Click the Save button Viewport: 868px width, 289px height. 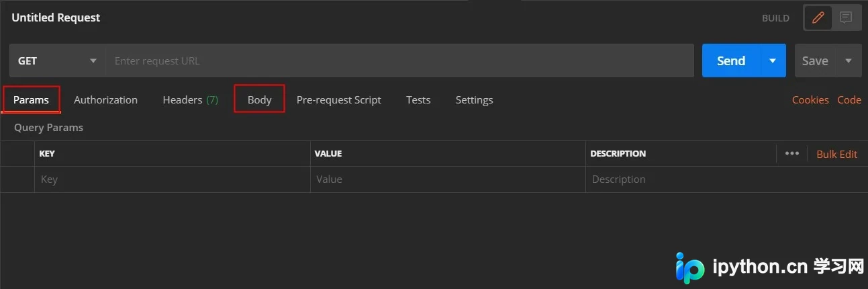[x=815, y=60]
